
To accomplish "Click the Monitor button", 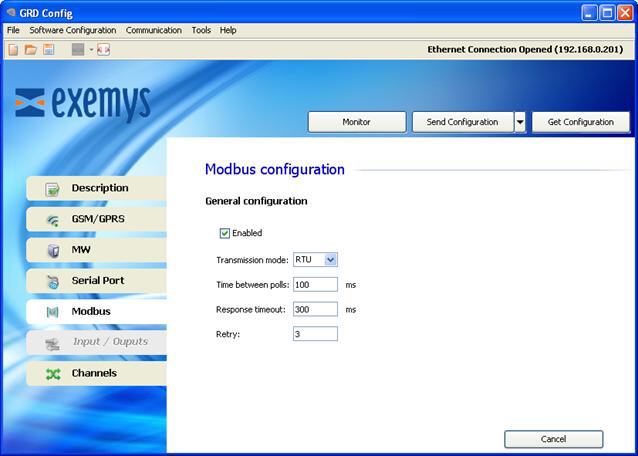I will click(356, 122).
